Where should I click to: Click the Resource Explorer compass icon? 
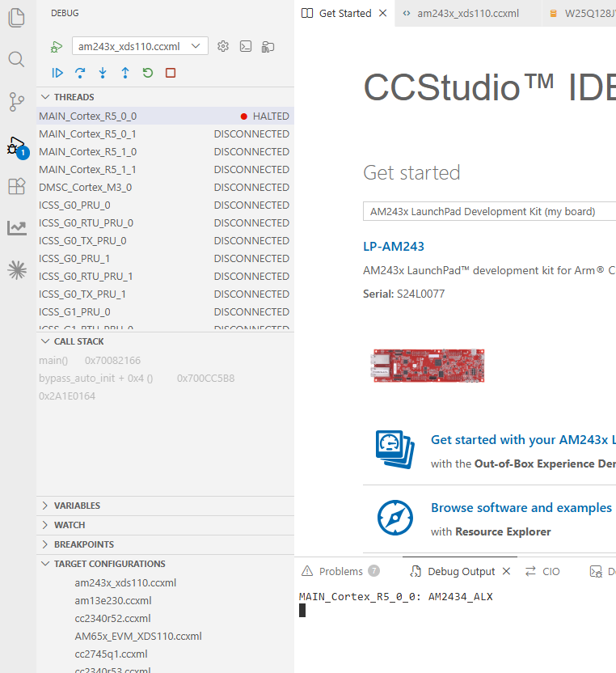coord(395,518)
